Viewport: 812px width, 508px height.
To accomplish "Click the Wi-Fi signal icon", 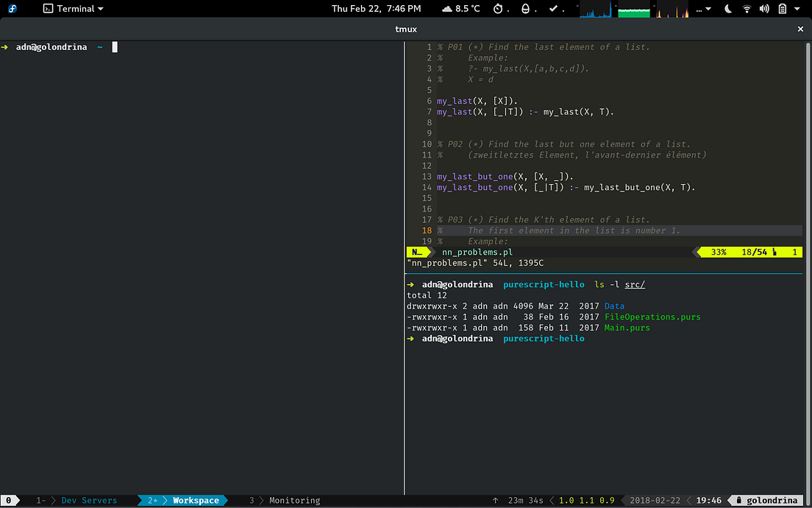I will 747,9.
